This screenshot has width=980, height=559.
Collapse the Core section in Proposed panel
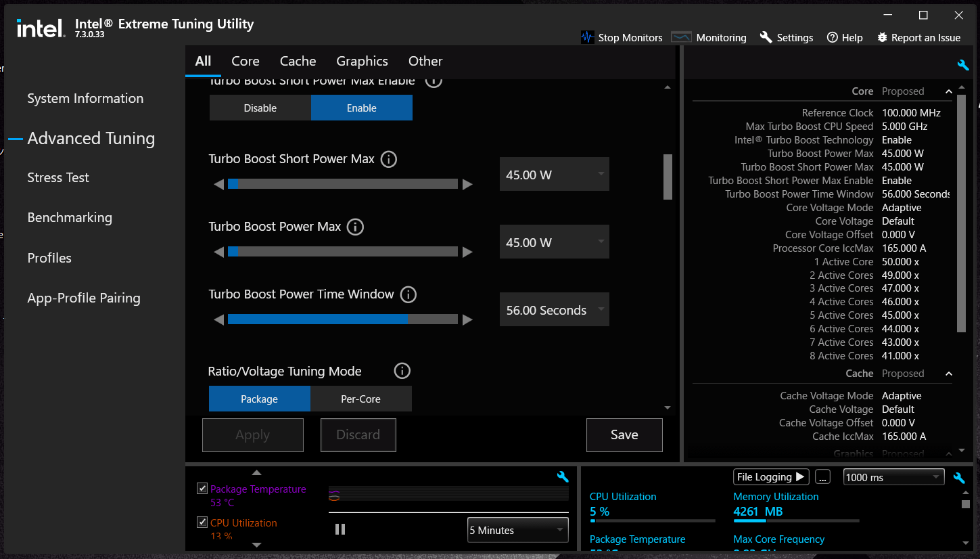pos(948,91)
